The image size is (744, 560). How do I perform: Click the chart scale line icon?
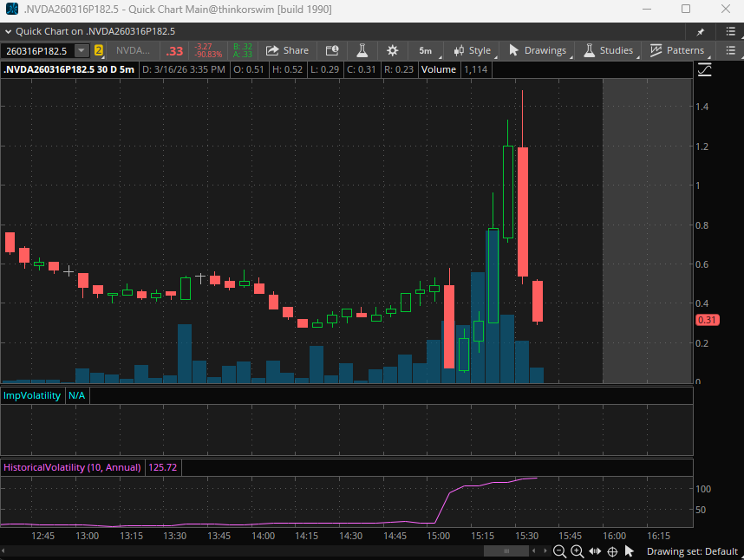pos(705,69)
